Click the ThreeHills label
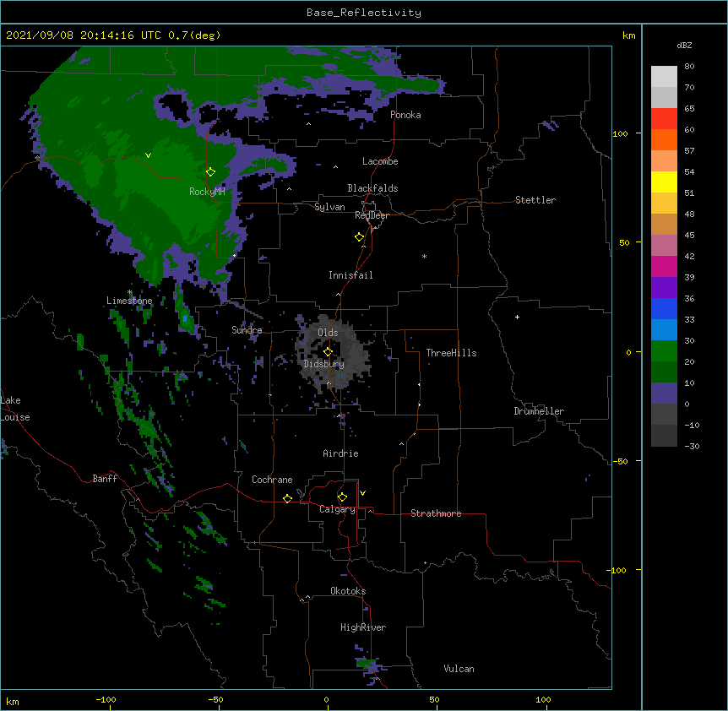Viewport: 728px width, 711px height. coord(451,353)
